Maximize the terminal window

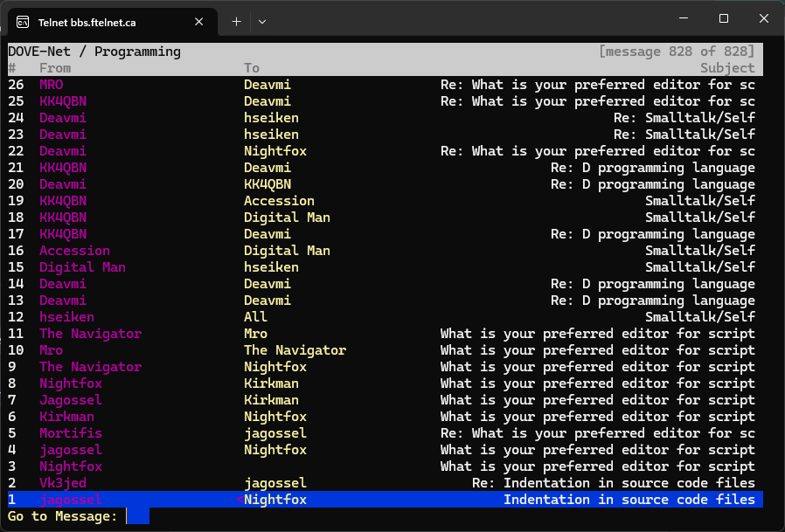point(724,18)
